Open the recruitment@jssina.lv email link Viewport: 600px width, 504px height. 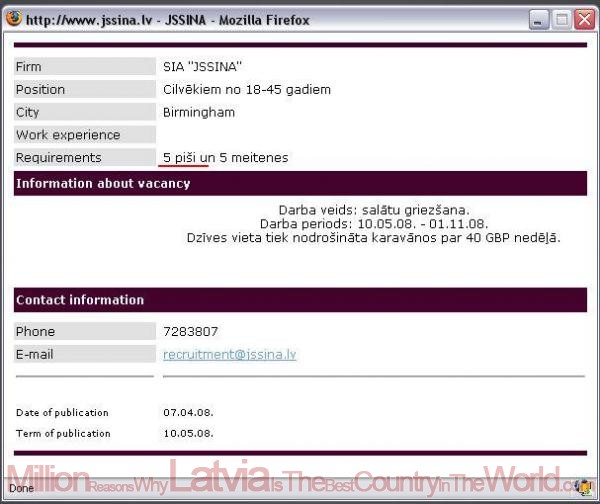pyautogui.click(x=229, y=354)
